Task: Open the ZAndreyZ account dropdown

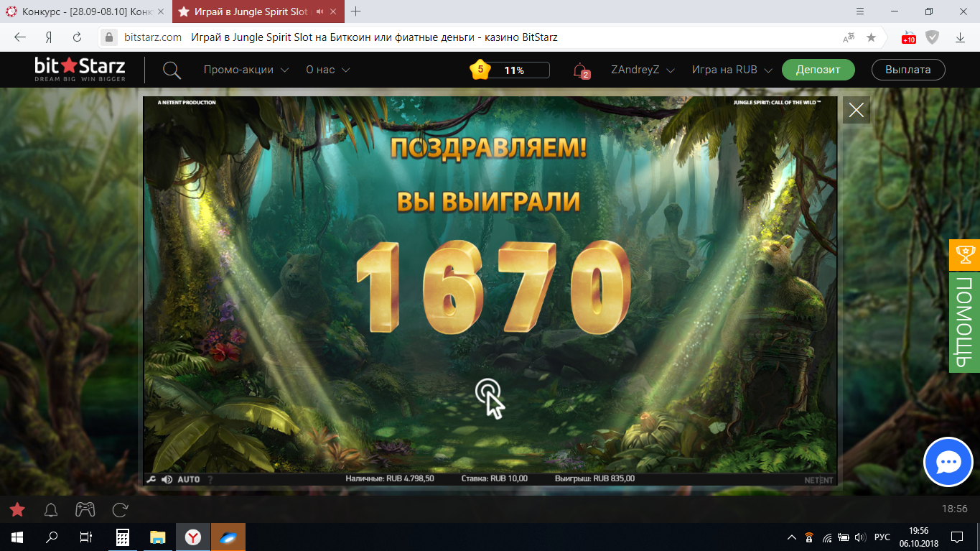Action: pos(643,70)
